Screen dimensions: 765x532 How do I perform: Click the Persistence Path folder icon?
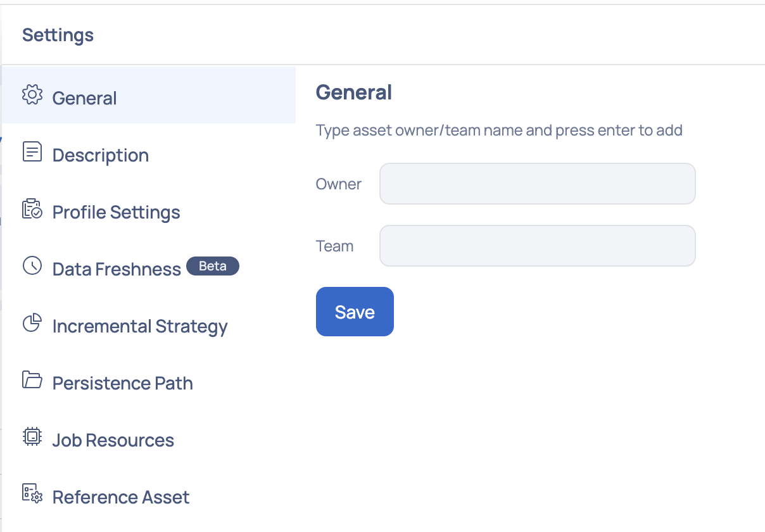point(32,380)
